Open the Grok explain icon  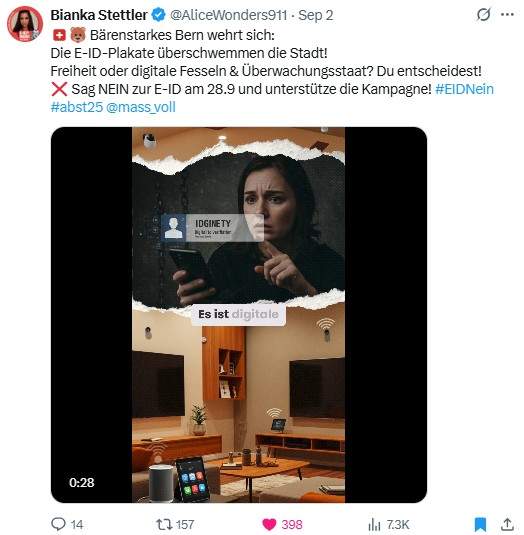[x=483, y=15]
